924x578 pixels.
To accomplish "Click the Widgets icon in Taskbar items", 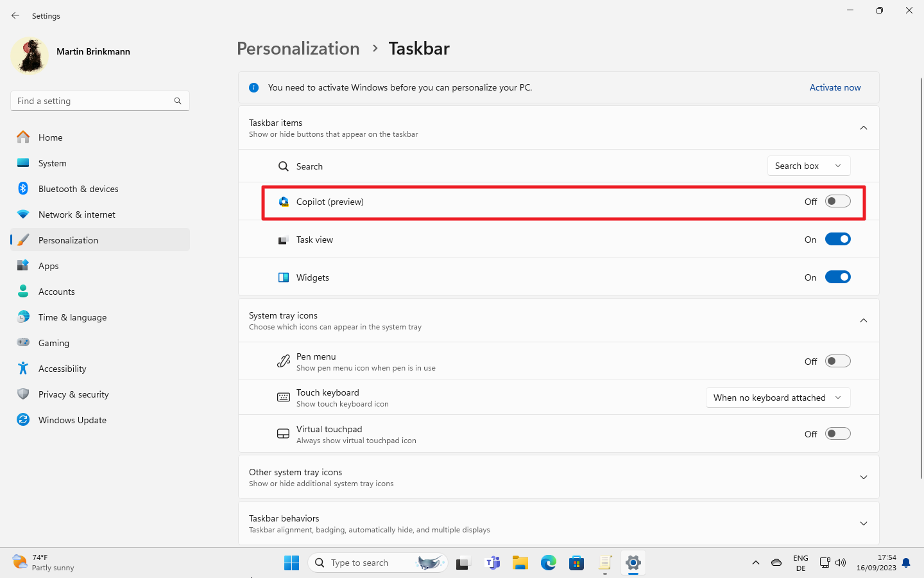I will (x=284, y=277).
